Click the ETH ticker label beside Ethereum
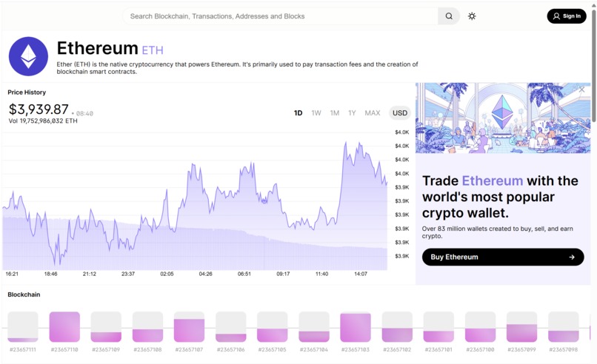The image size is (597, 364). click(153, 50)
